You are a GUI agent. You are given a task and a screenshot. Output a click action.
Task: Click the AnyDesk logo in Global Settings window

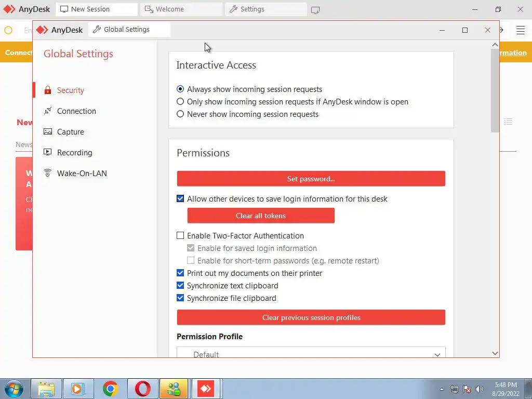pos(42,30)
